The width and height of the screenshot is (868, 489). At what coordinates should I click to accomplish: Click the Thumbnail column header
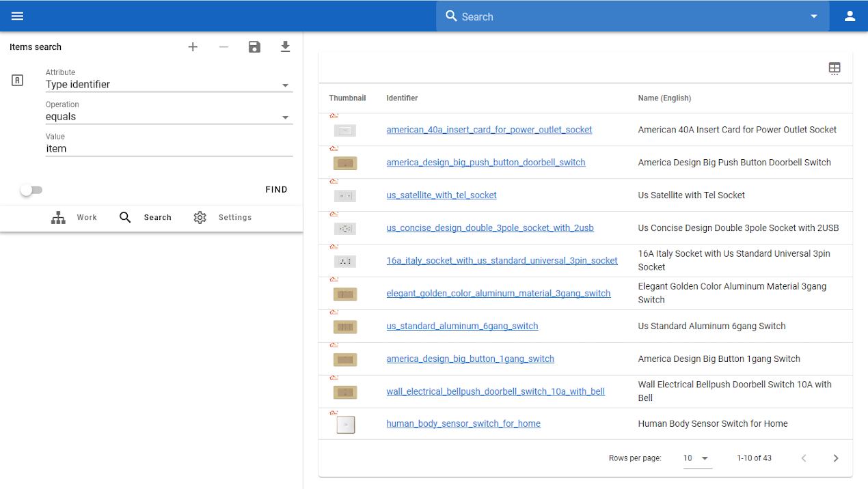pos(347,98)
